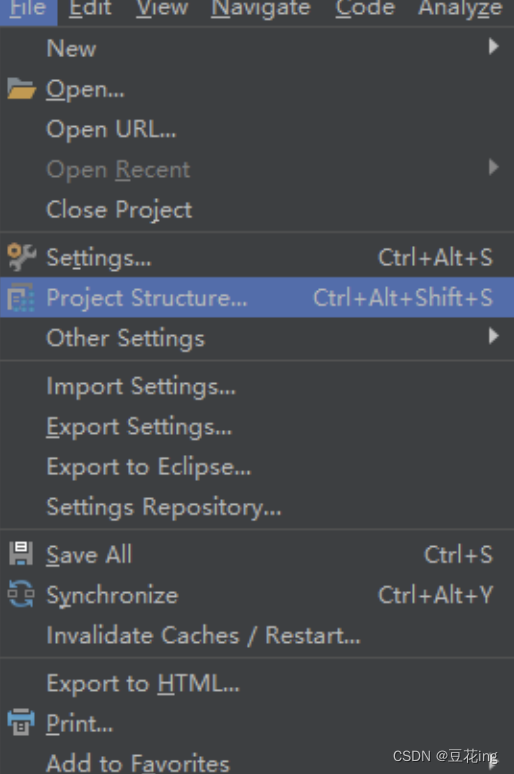
Task: Open the View menu in menu bar
Action: [x=162, y=8]
